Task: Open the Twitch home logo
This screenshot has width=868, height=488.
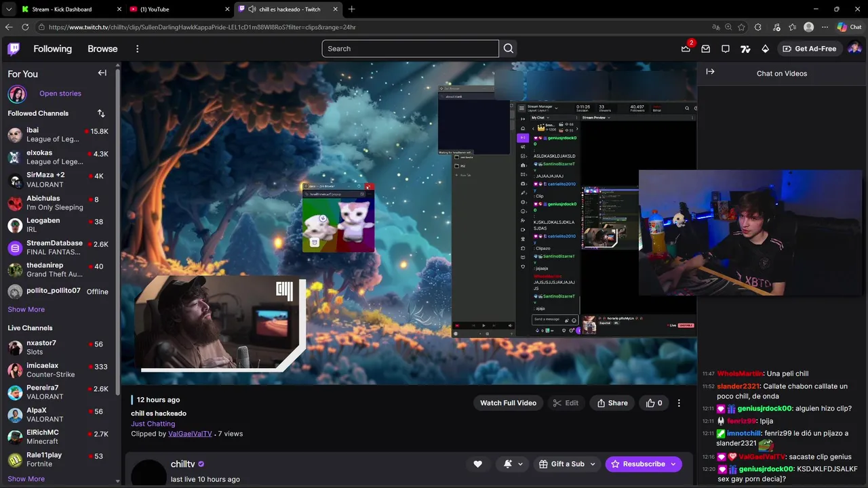Action: click(14, 49)
